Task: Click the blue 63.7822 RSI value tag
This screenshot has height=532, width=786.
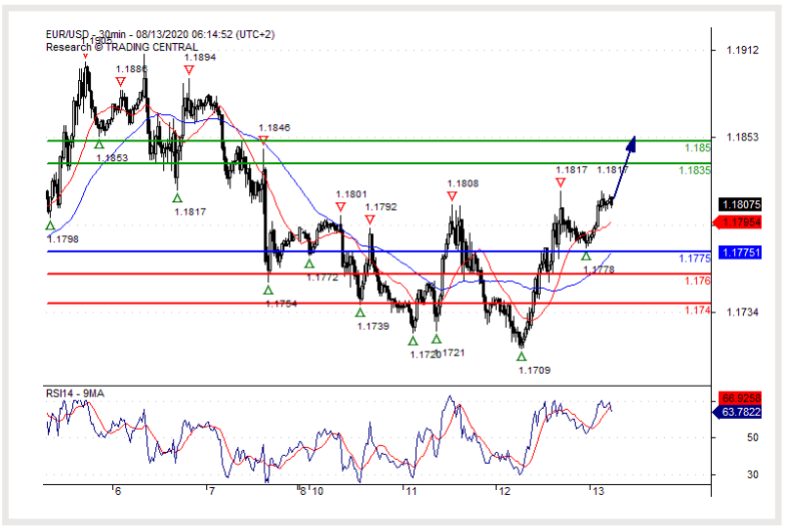Action: (737, 412)
